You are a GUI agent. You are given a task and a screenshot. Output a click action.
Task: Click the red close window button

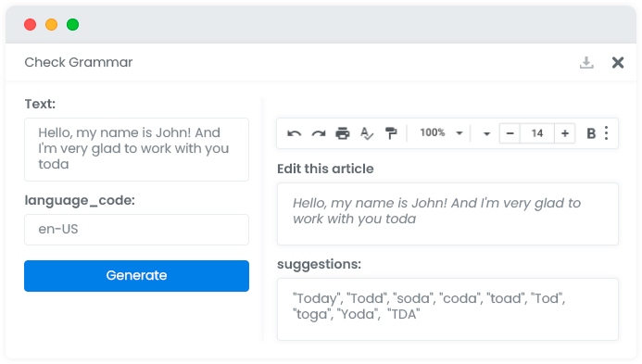(x=30, y=25)
